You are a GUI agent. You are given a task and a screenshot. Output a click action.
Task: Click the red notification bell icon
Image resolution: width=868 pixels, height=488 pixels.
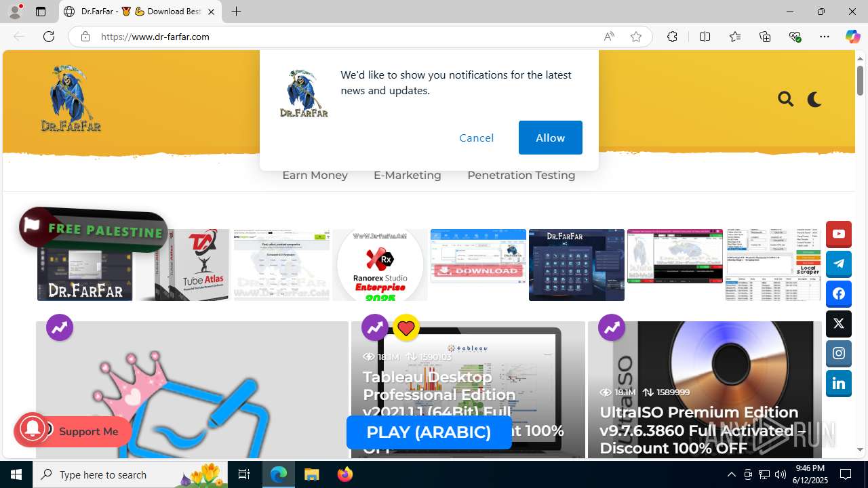32,430
